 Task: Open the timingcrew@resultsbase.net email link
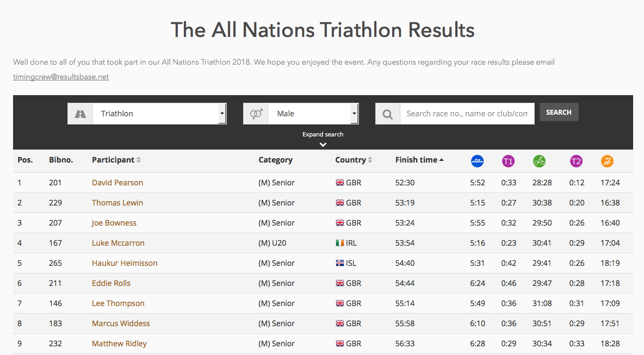(61, 77)
